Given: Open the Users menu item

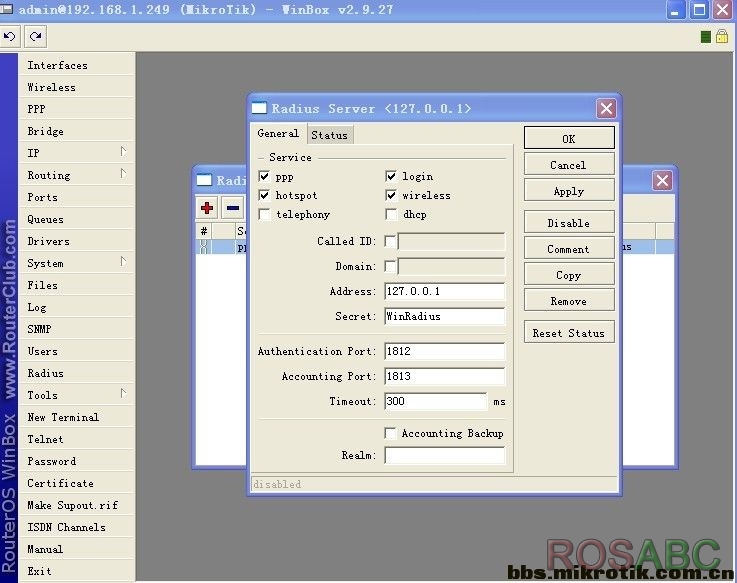Looking at the screenshot, I should [x=77, y=351].
